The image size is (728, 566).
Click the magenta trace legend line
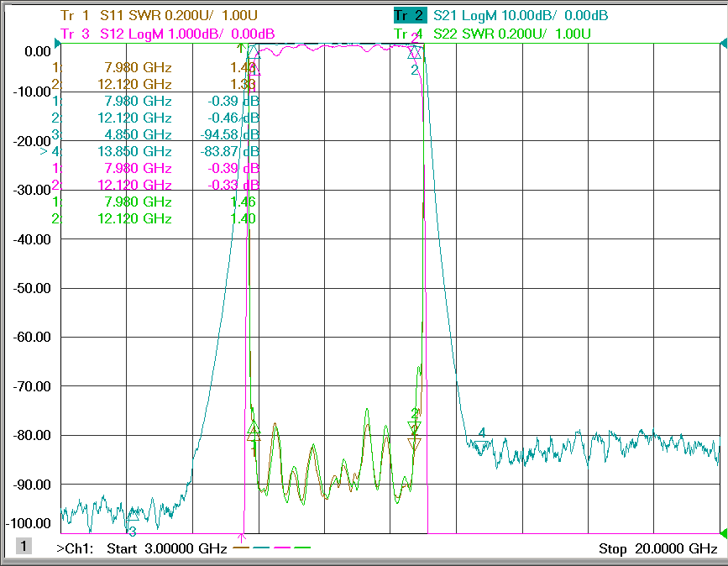(282, 548)
